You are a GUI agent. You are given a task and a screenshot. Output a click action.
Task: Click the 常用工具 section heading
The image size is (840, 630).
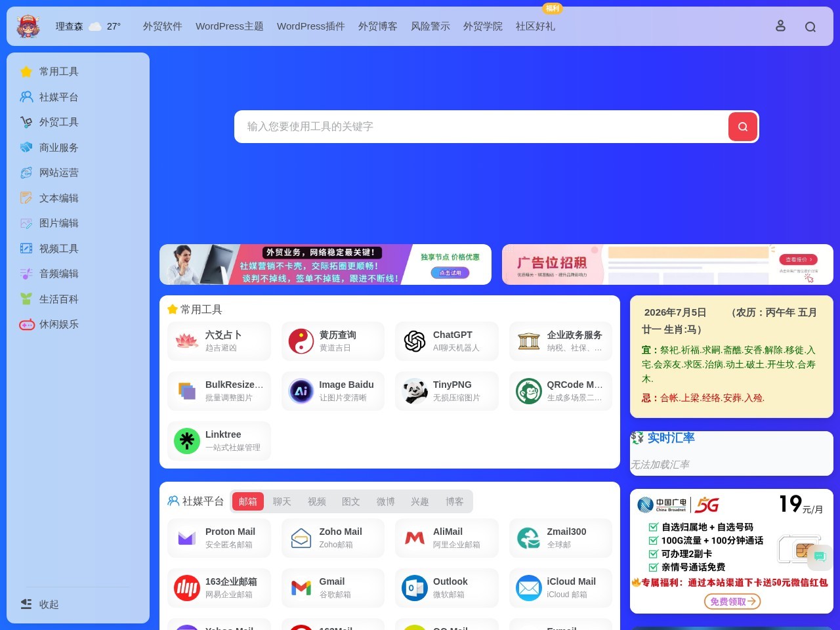click(201, 310)
